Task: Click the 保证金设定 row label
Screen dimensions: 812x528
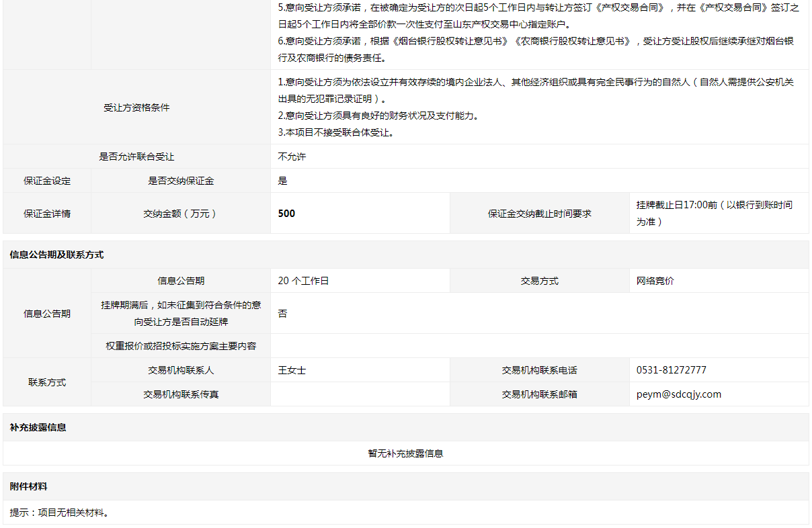Action: (47, 181)
